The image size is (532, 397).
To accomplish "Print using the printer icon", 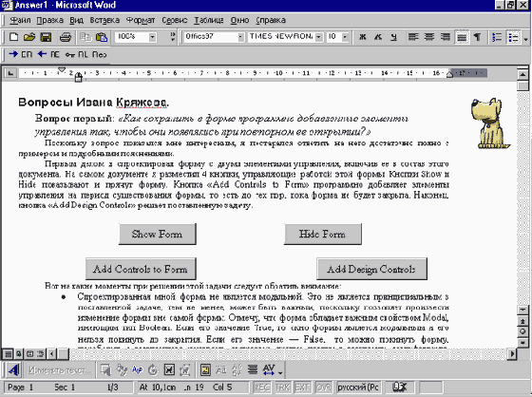I will pyautogui.click(x=66, y=37).
